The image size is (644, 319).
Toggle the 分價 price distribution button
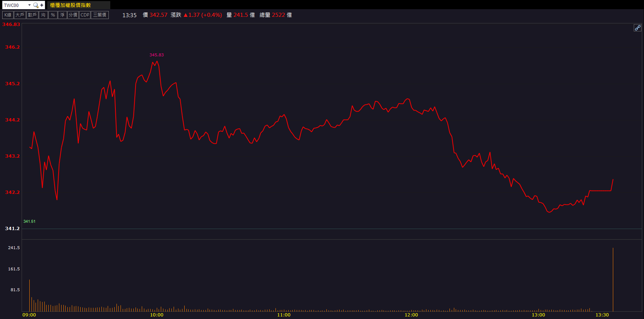point(73,15)
